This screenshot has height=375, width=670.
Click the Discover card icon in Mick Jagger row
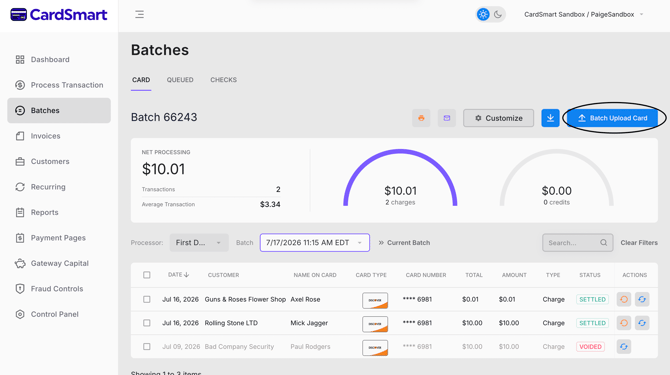point(375,324)
